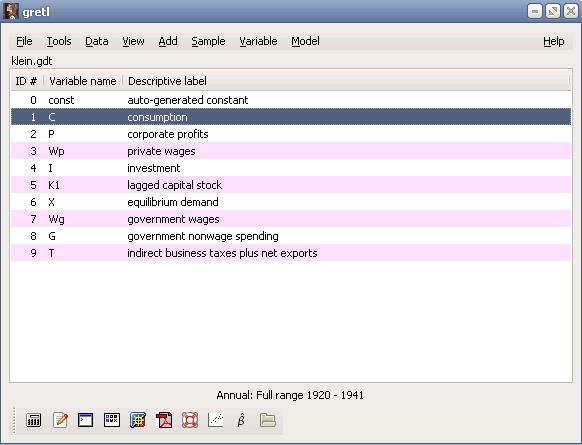Screen dimensions: 582x445
Task: Sort by the Variable name column header
Action: click(x=83, y=81)
